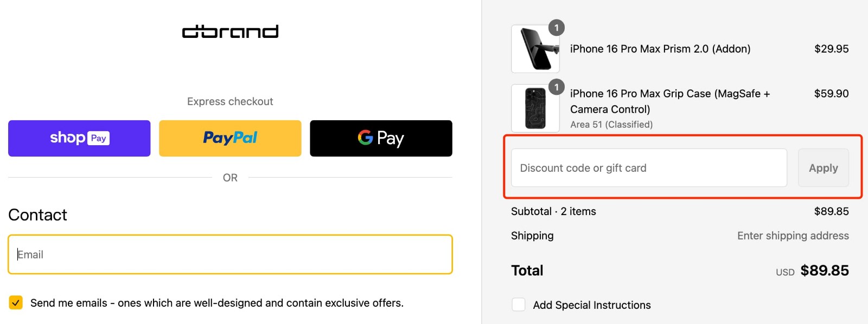Click the quantity badge on the Prism item
The width and height of the screenshot is (868, 324).
pyautogui.click(x=557, y=28)
